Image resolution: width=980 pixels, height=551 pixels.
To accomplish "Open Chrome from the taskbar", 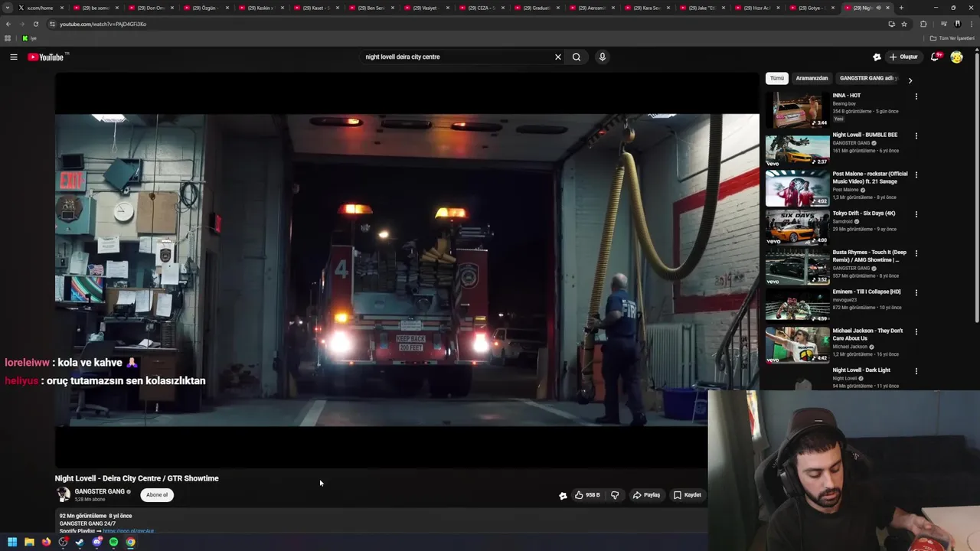I will coord(131,542).
